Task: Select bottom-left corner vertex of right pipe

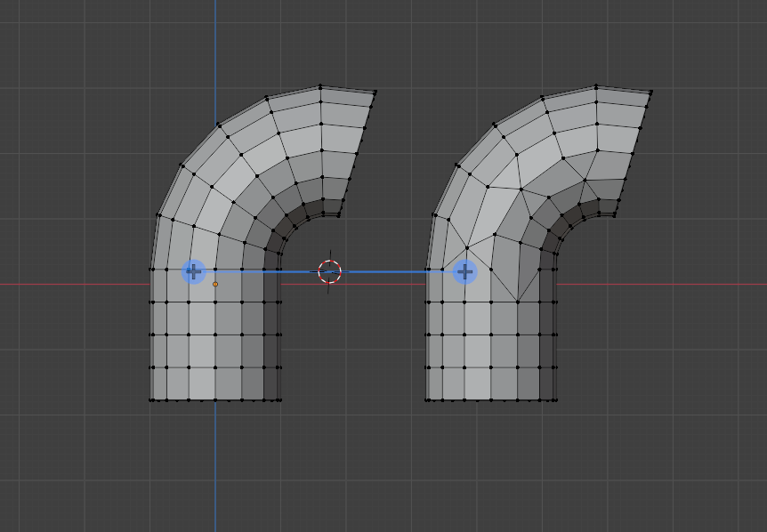Action: (x=427, y=400)
